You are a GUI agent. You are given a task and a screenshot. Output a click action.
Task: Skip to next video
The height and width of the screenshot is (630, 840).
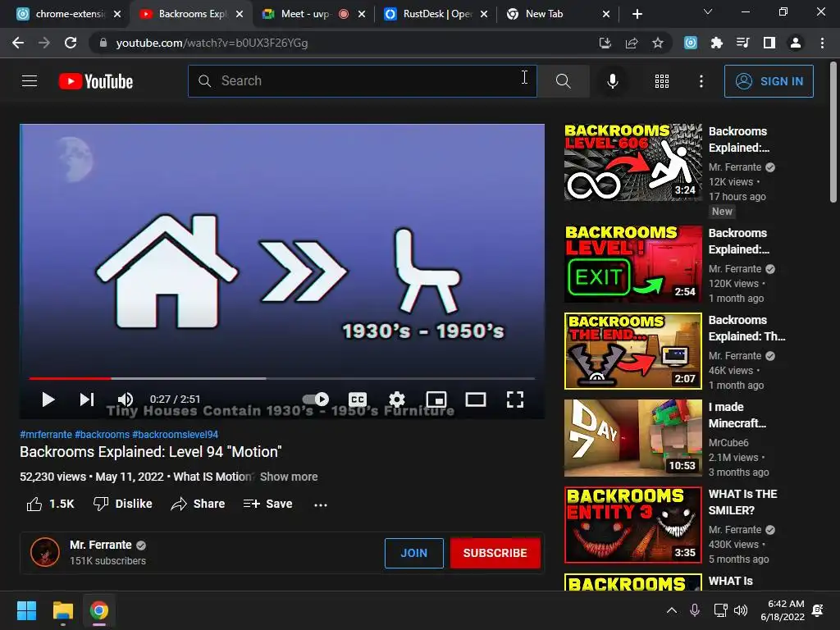click(87, 399)
